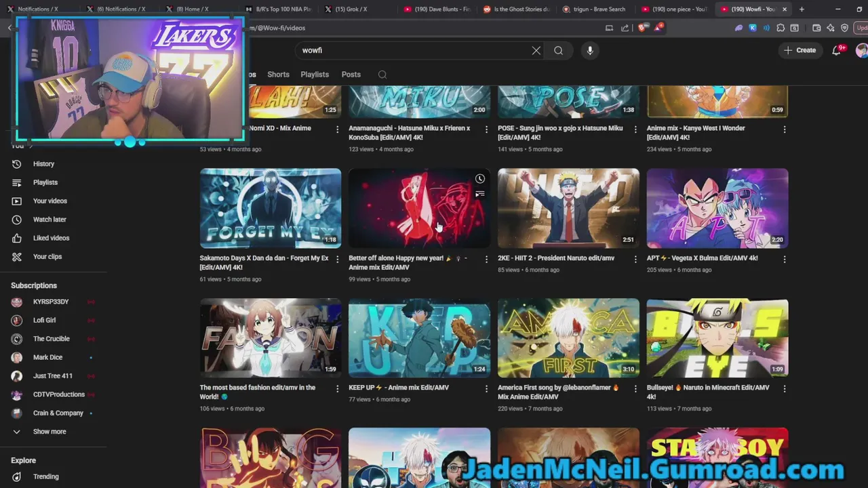Open options menu for Sakamoto Days video

(x=337, y=259)
